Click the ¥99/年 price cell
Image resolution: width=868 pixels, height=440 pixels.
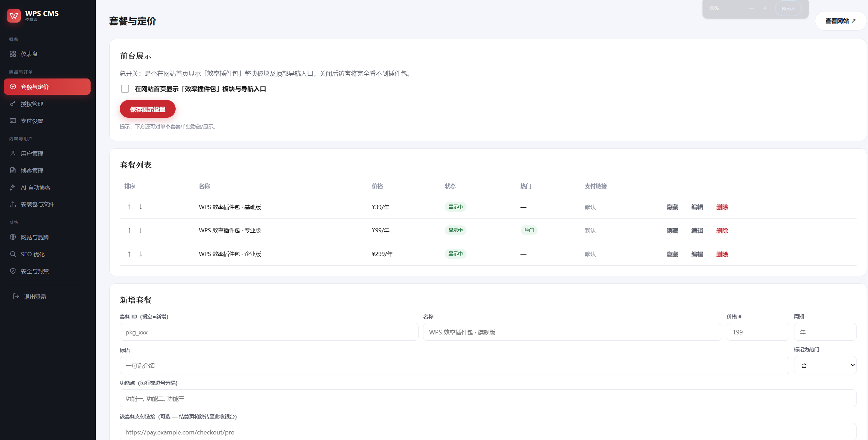[380, 230]
